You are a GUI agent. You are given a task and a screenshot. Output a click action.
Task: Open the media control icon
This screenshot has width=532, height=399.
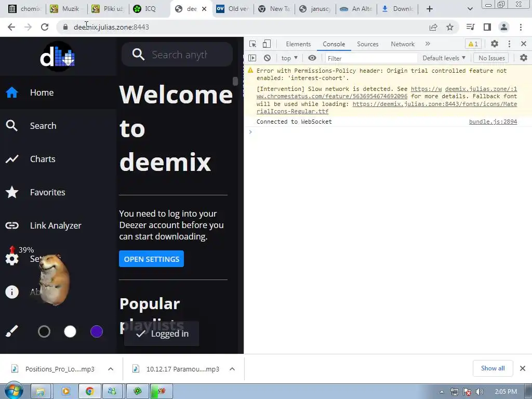(x=470, y=27)
